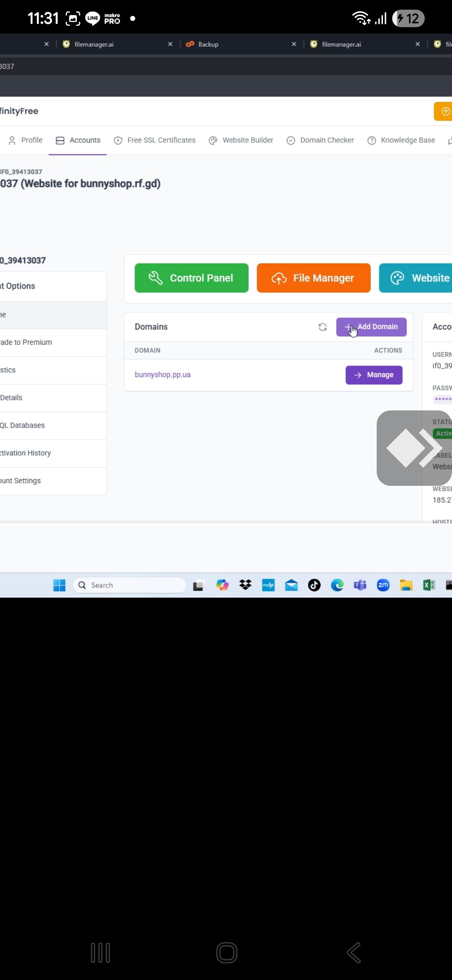Click the InfinityFree logo text
Screen dimensions: 452x980
coord(19,111)
